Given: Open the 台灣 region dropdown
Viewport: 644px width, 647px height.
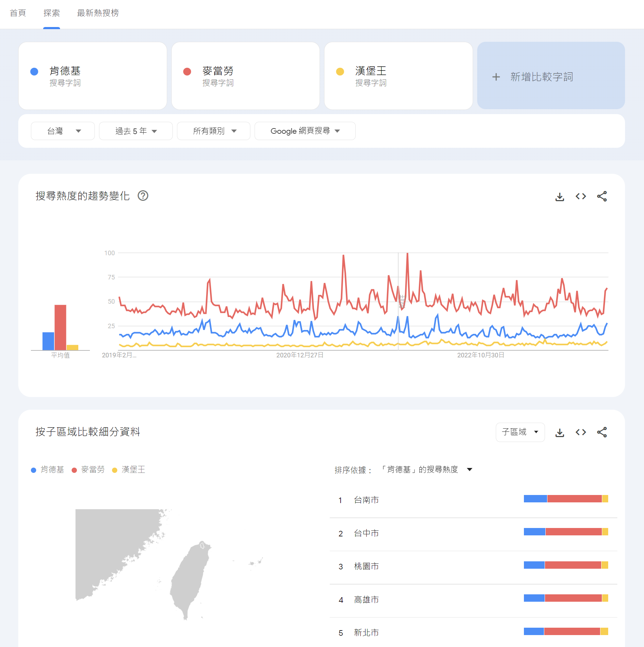Looking at the screenshot, I should point(63,131).
